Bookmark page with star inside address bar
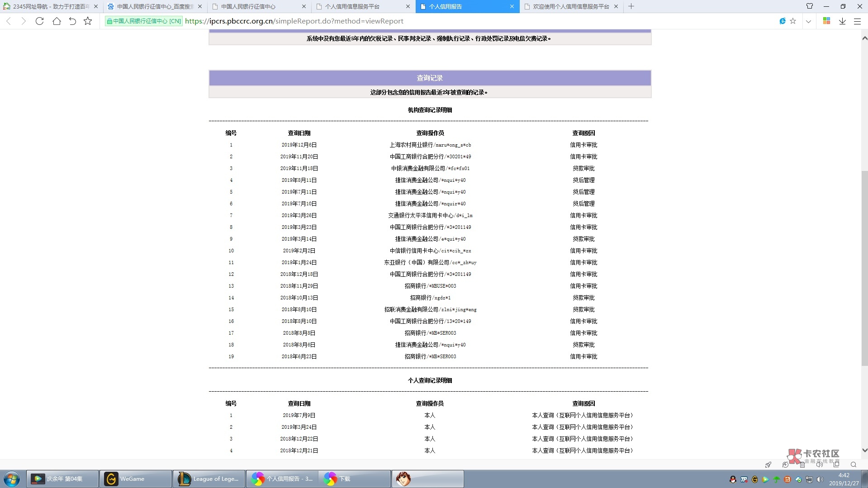Screen dimensions: 868x488 point(793,21)
